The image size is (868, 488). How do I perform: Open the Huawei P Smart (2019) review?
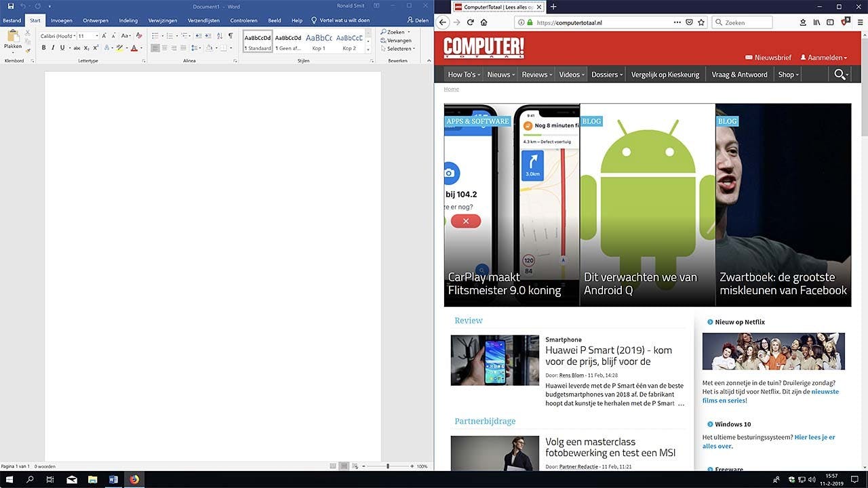609,356
